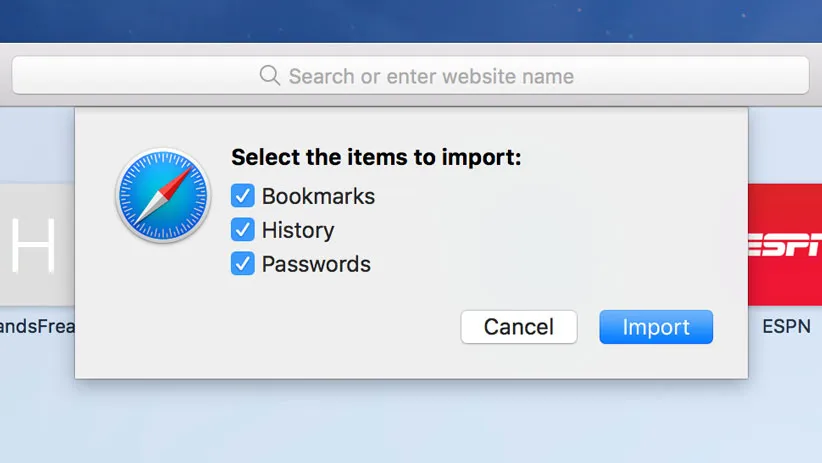822x463 pixels.
Task: Click the Bookmarks label text
Action: point(318,196)
